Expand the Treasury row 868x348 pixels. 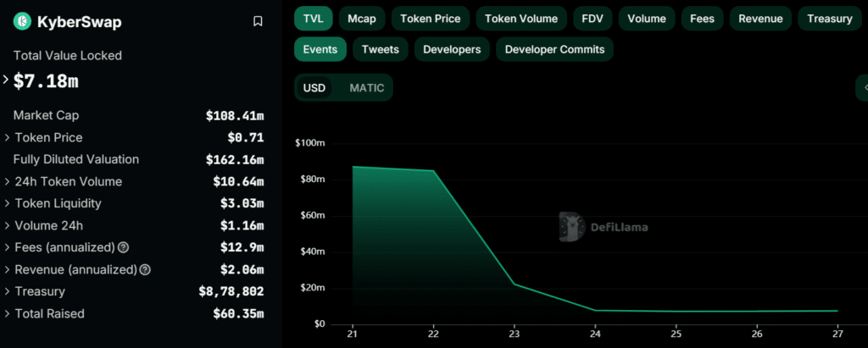pos(7,291)
